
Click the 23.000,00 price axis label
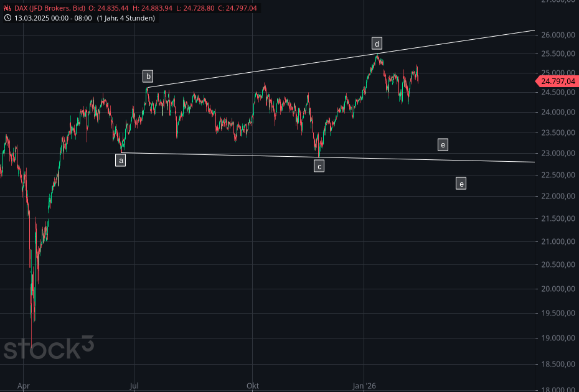pyautogui.click(x=556, y=154)
